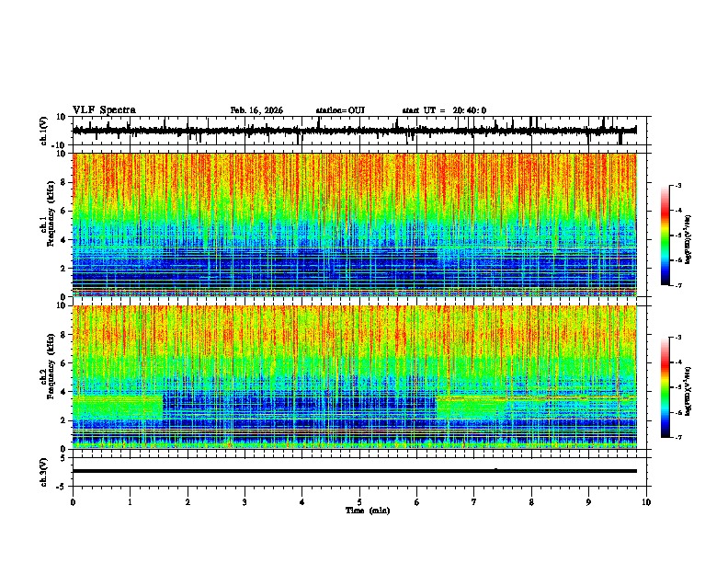
Task: Click tick label "0" on the time axis
Action: pos(73,502)
